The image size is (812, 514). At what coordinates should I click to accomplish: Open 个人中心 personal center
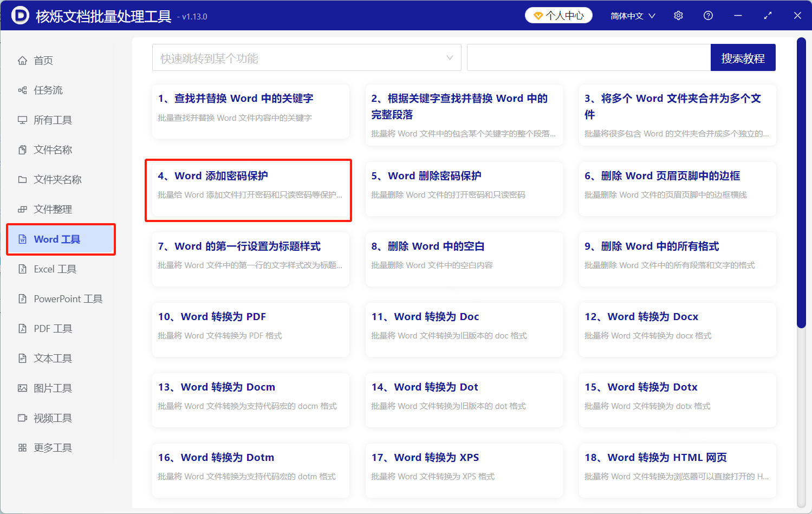(x=558, y=15)
